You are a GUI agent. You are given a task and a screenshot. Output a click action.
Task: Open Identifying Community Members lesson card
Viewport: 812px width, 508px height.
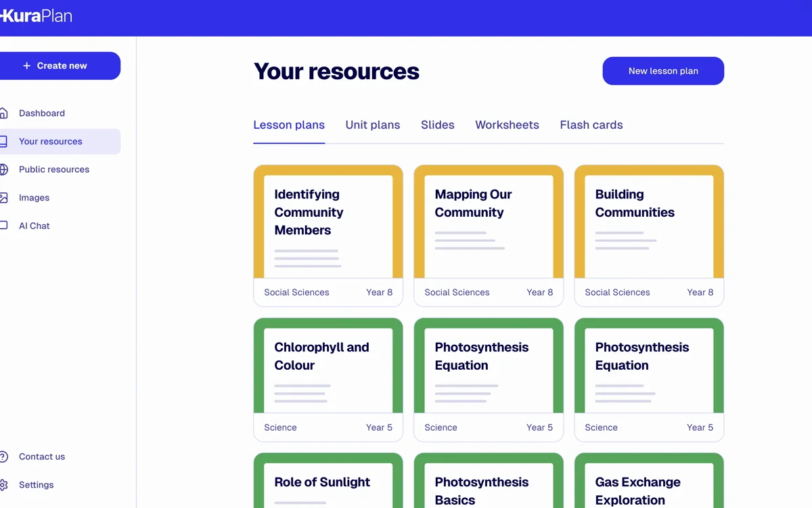point(328,236)
